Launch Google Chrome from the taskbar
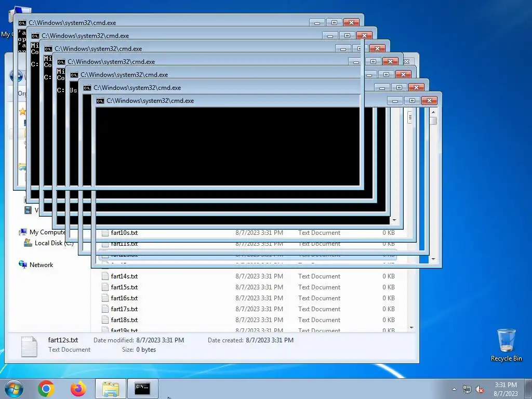 (x=46, y=389)
